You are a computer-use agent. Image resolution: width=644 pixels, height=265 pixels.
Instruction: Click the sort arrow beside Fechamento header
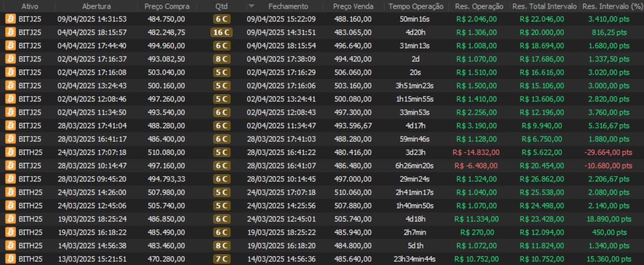pyautogui.click(x=252, y=6)
